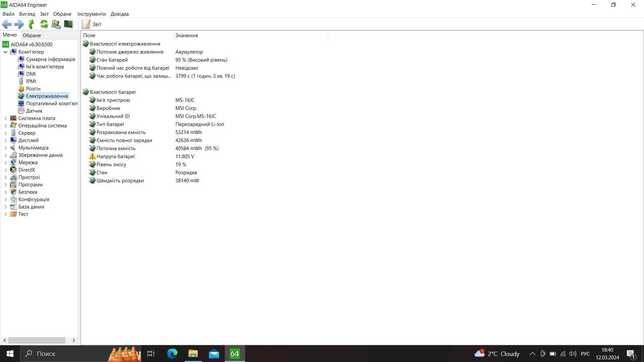Open the Обране menu in menu bar

(x=62, y=14)
